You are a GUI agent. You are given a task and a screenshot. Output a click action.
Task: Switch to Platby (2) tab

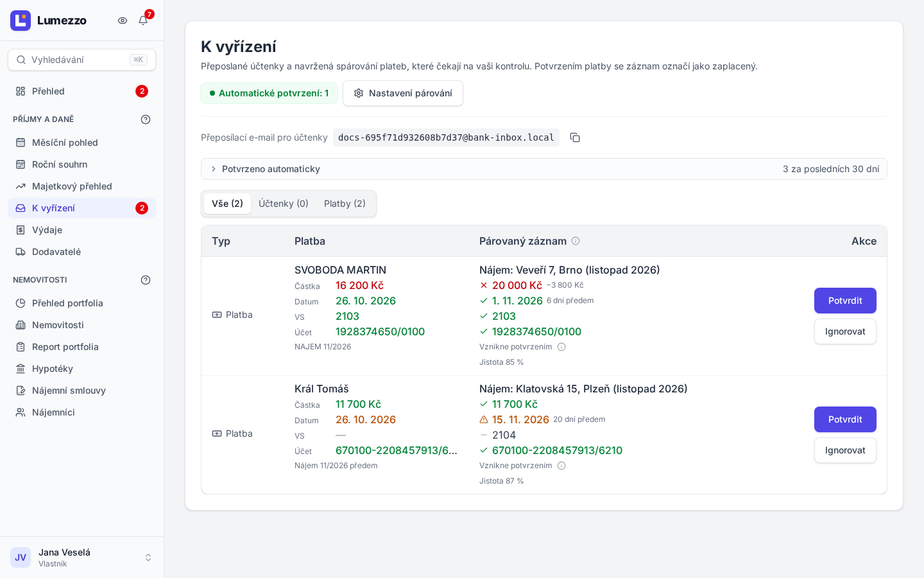345,204
